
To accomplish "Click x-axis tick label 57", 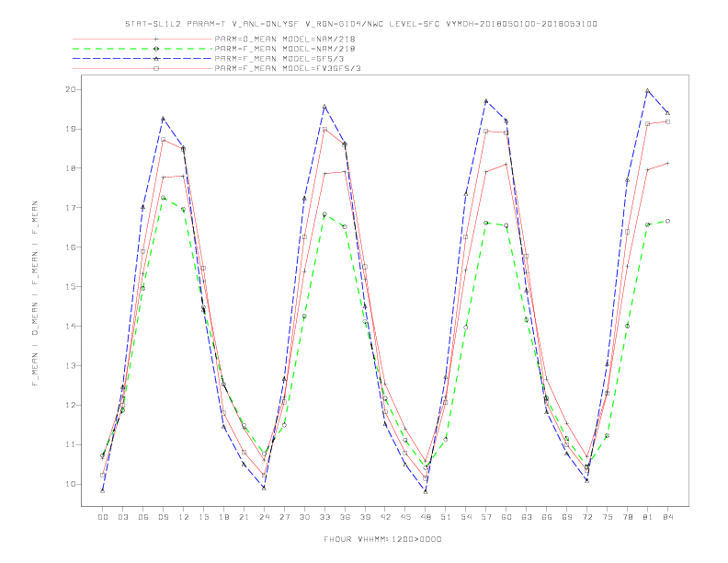I will pos(486,517).
